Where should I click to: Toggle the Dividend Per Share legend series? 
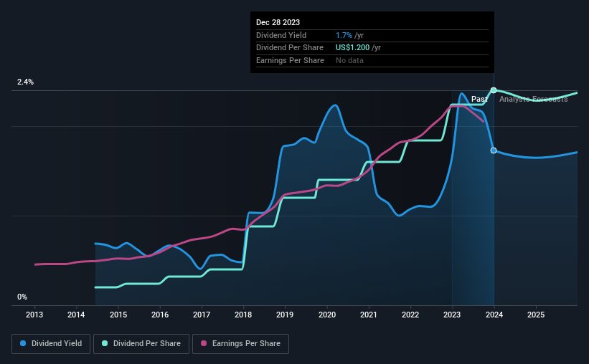pyautogui.click(x=141, y=344)
